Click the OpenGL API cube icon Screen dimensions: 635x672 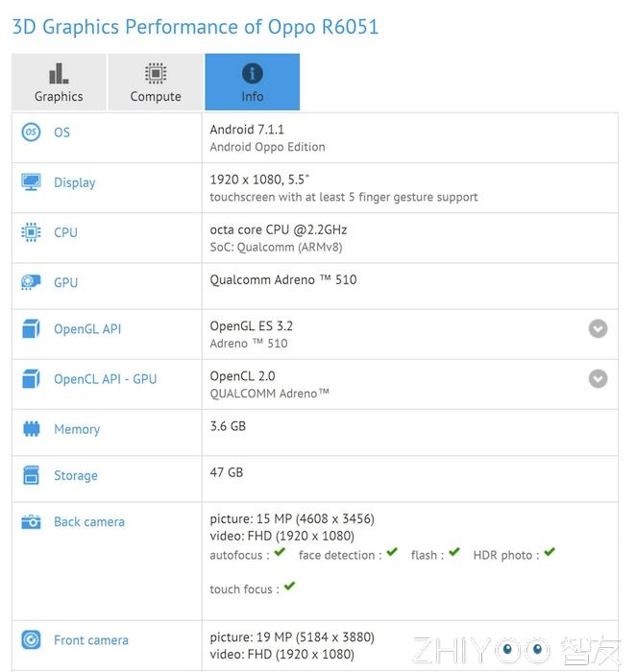pos(32,329)
